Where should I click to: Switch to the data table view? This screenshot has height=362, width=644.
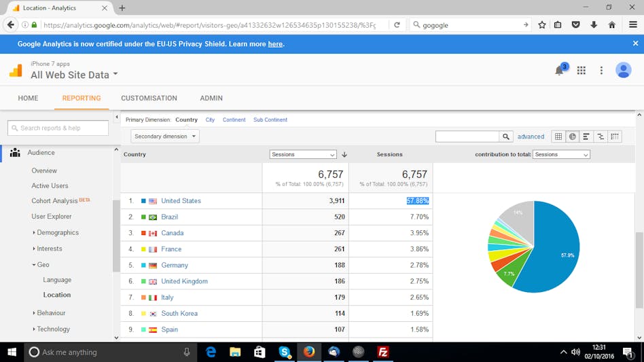[558, 137]
